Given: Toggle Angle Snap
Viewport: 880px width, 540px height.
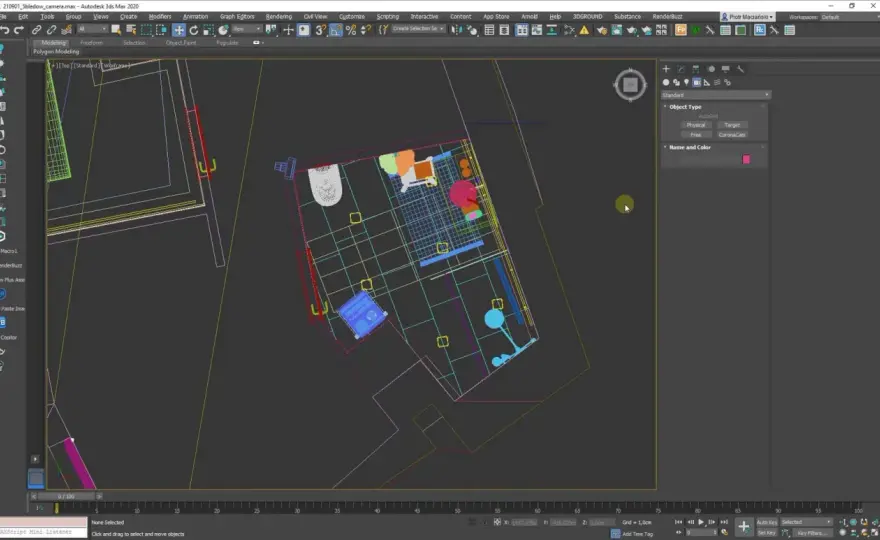Looking at the screenshot, I should click(336, 30).
